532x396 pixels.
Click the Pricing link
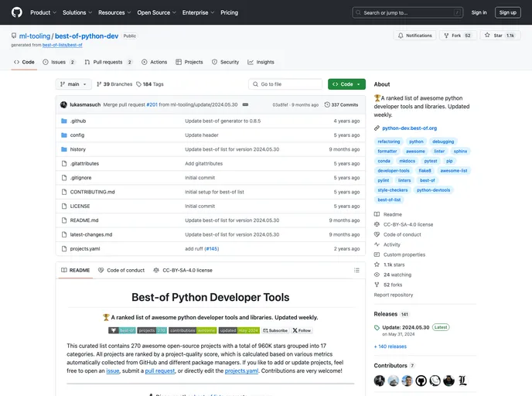tap(230, 12)
